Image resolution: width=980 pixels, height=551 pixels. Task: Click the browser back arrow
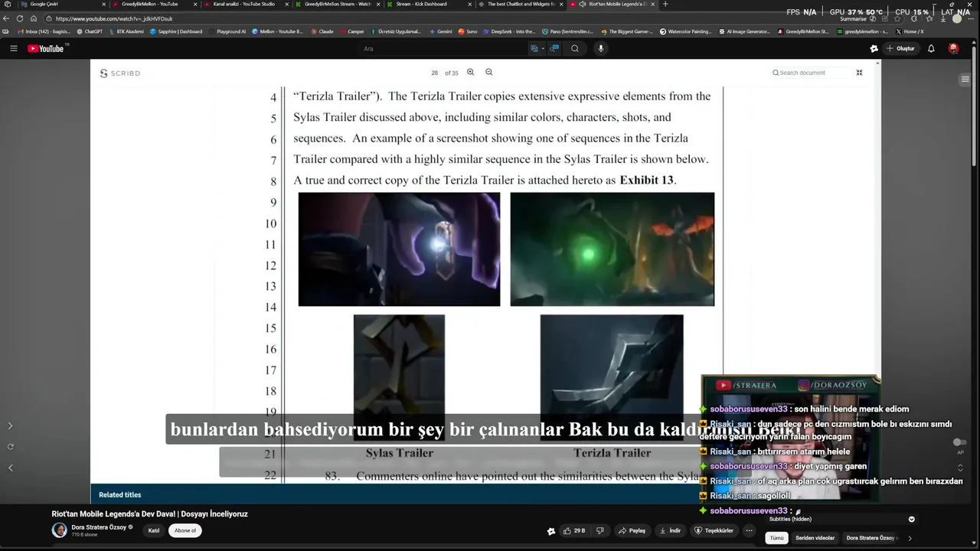pos(7,18)
